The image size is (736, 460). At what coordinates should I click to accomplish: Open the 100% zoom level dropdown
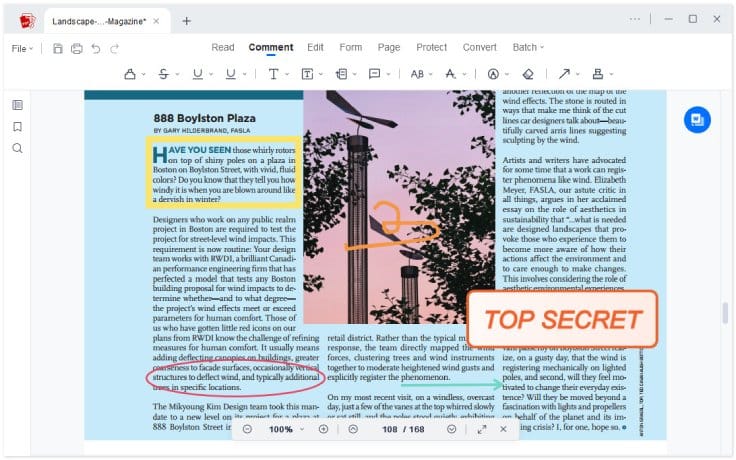coord(302,429)
